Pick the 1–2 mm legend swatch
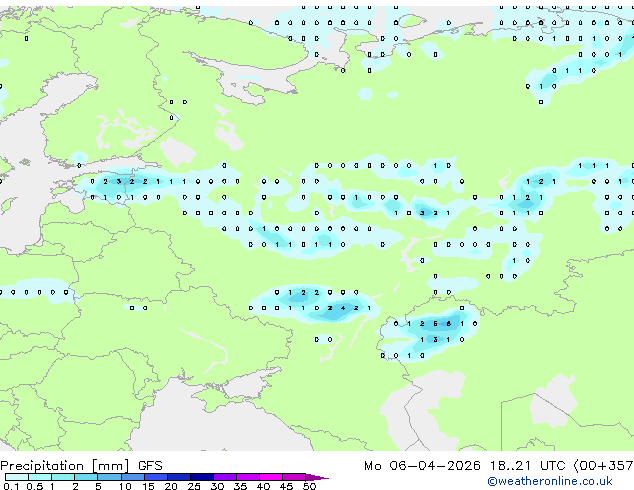 [x=63, y=477]
